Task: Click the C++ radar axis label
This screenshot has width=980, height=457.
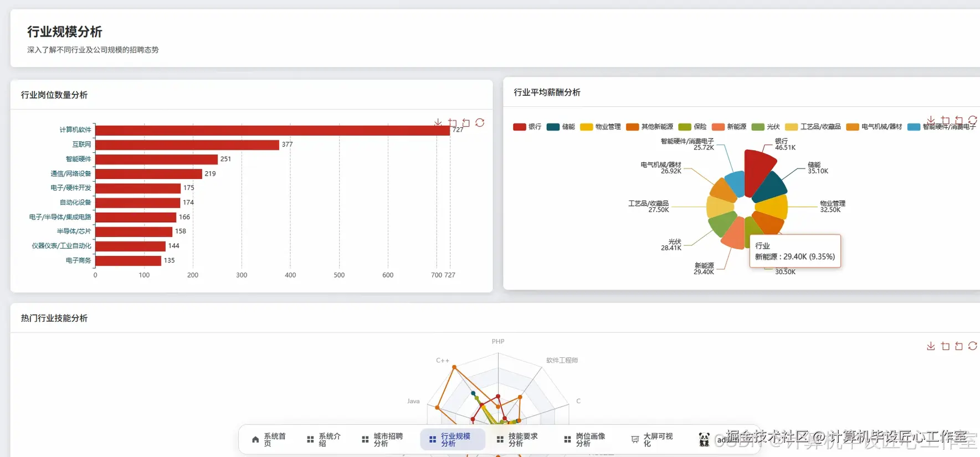Action: click(x=443, y=360)
